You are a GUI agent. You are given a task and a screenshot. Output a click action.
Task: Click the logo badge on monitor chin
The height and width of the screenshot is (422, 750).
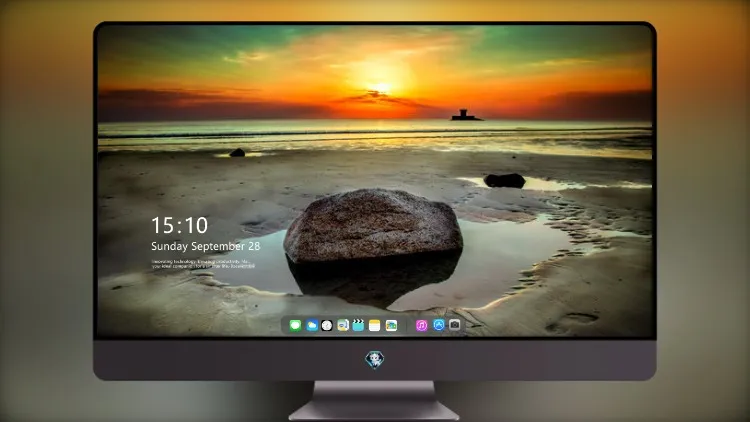375,360
